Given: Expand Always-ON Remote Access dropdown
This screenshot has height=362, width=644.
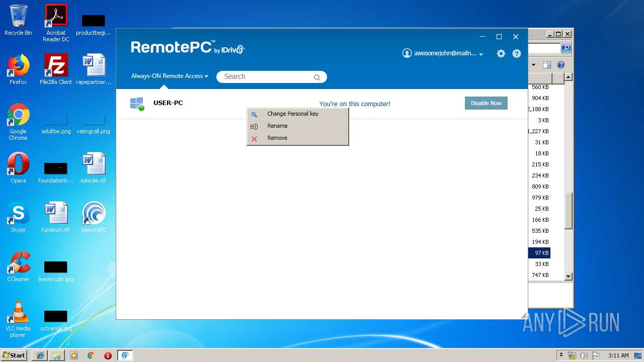Looking at the screenshot, I should pyautogui.click(x=170, y=76).
